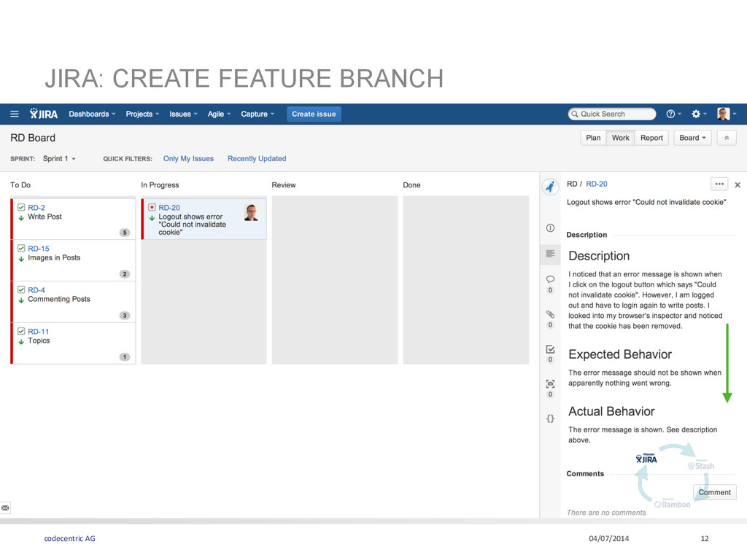Toggle Only My Issues quick filter
Screen dimensions: 747x560
click(x=188, y=158)
